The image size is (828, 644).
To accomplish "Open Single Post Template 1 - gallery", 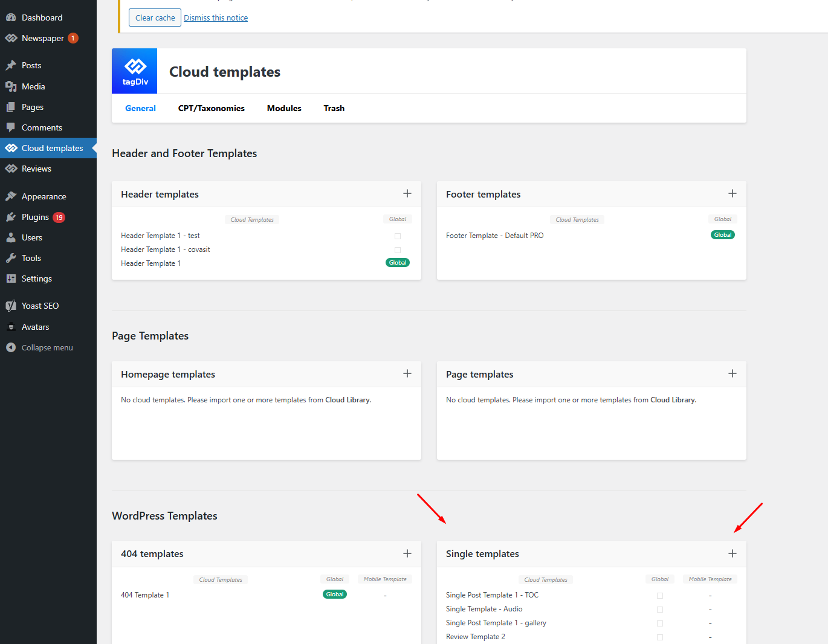I will 496,623.
